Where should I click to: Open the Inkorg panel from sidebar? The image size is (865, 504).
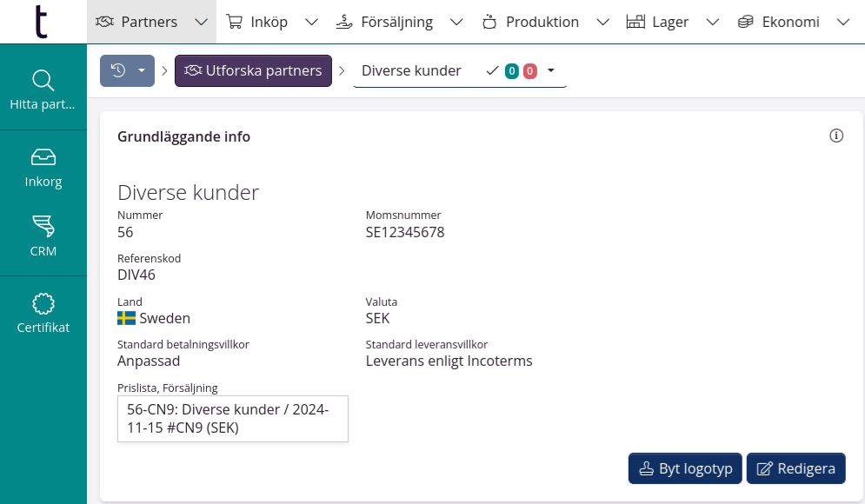point(43,167)
